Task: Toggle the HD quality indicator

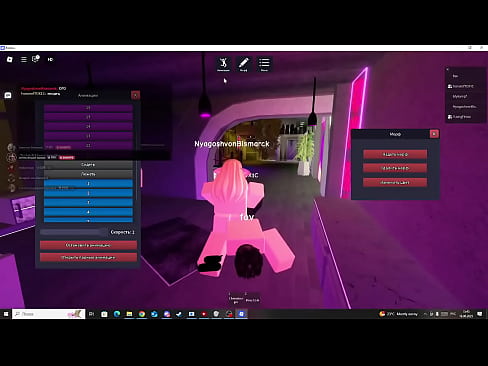Action: [50, 59]
